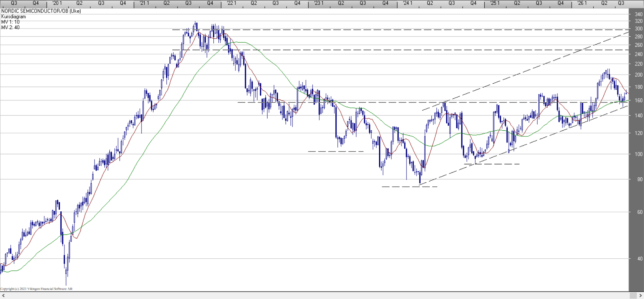Click the Kursdiagram label

13,16
